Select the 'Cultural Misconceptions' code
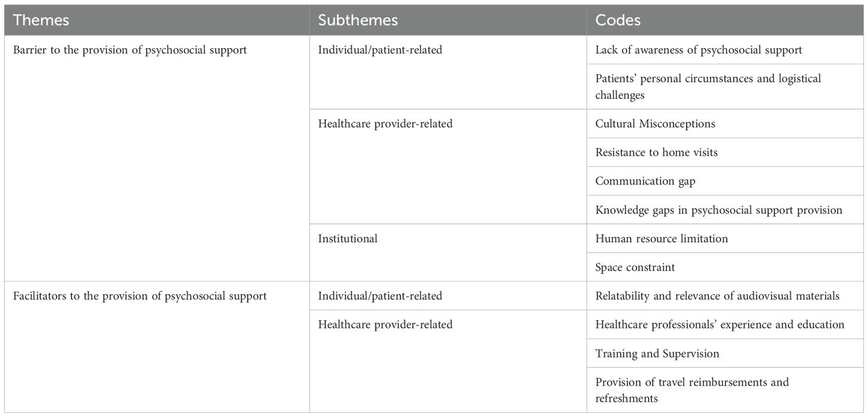The image size is (868, 417). (655, 124)
